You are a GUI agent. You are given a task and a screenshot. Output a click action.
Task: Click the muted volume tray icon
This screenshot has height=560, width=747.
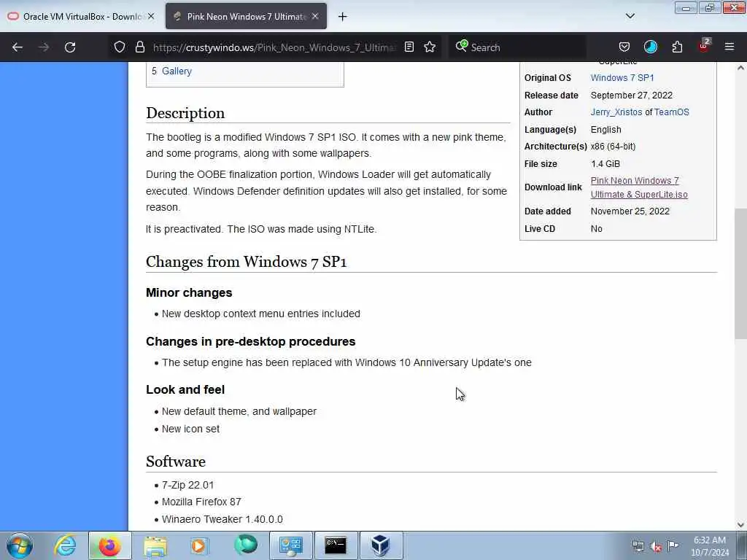tap(656, 546)
